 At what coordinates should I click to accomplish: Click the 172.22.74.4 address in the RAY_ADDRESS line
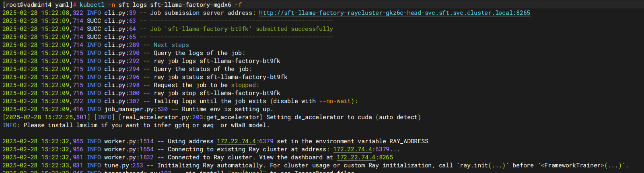(237, 141)
